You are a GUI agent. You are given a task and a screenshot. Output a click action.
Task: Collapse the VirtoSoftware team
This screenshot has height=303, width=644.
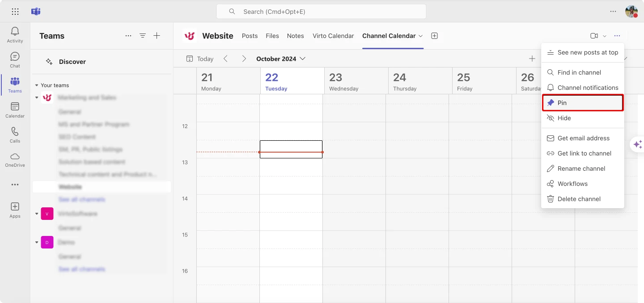tap(37, 214)
